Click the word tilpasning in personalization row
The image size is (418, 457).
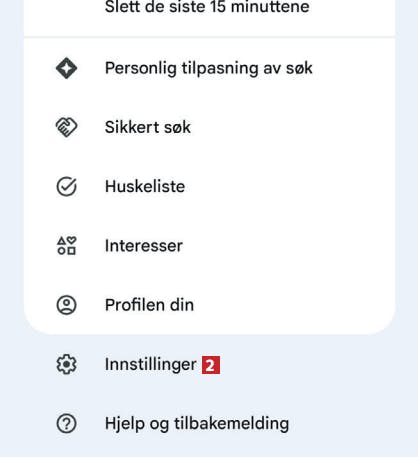pyautogui.click(x=220, y=69)
